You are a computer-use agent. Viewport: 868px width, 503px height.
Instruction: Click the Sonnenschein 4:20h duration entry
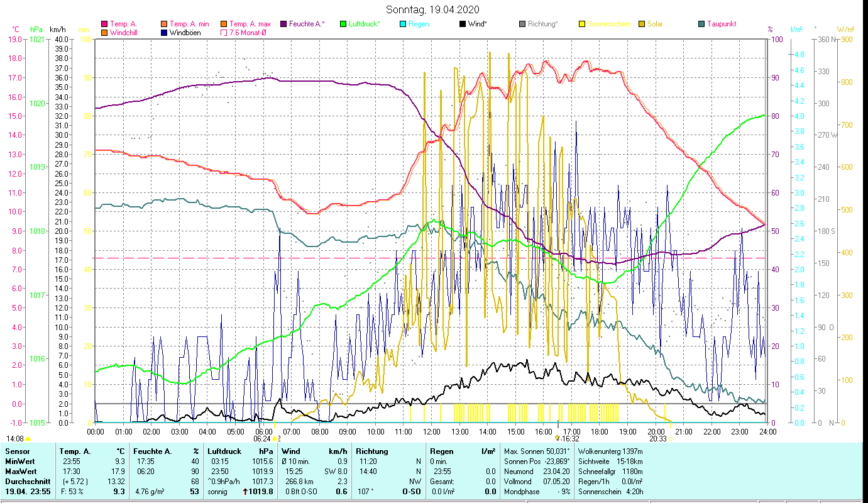pyautogui.click(x=610, y=492)
